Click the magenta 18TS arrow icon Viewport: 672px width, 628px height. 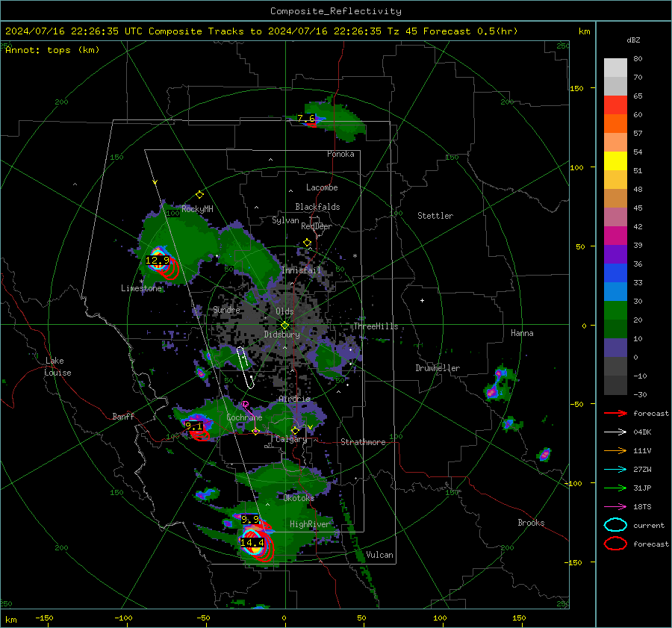[615, 507]
